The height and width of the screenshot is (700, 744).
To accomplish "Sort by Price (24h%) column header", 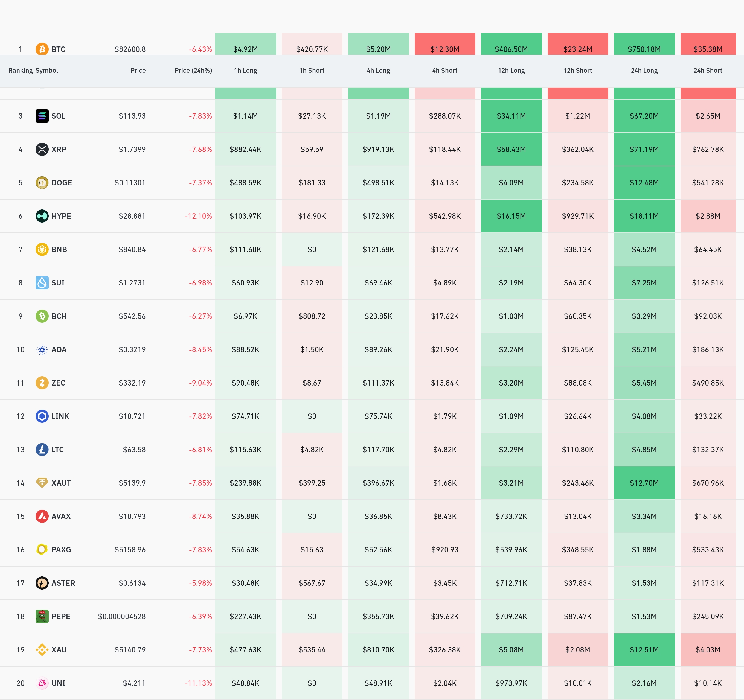I will [x=193, y=70].
